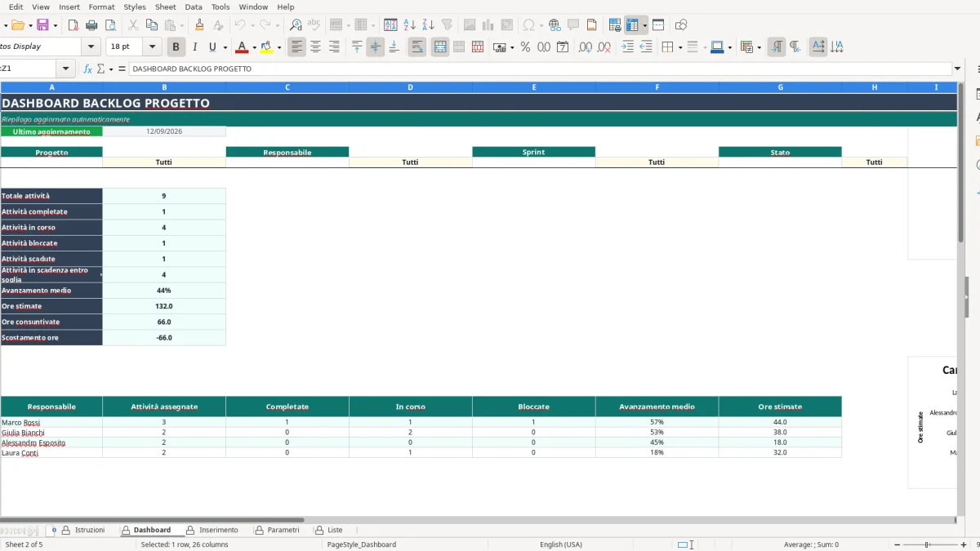
Task: Align the cell text right
Action: [333, 47]
